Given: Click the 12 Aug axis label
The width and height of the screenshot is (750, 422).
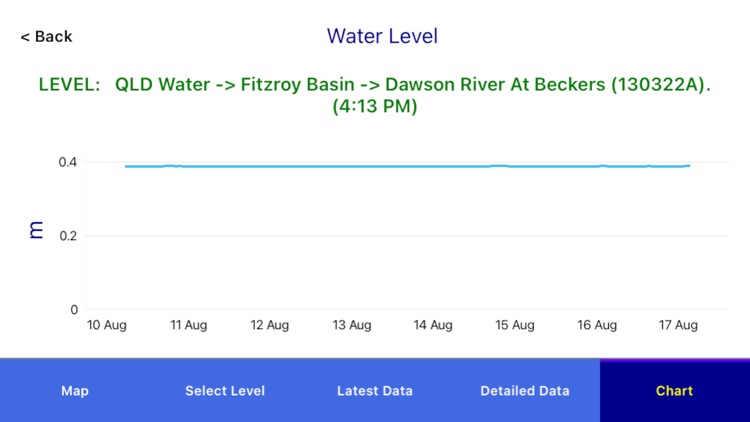Looking at the screenshot, I should point(270,325).
